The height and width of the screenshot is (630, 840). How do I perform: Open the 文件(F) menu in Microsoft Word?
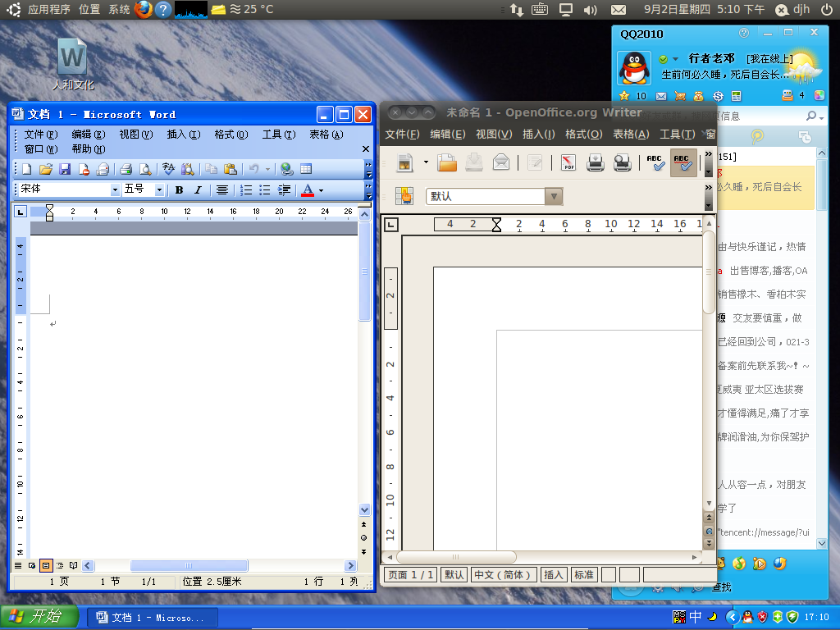pyautogui.click(x=41, y=134)
